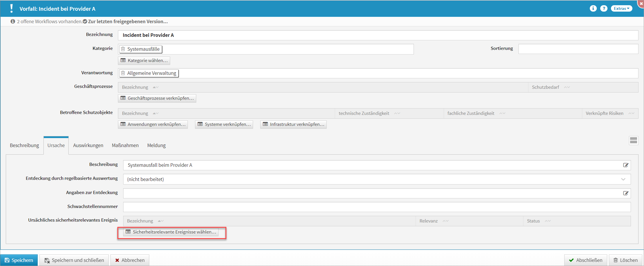This screenshot has height=266, width=644.
Task: Open editor icon for Angaben zur Entdeckung
Action: 625,193
